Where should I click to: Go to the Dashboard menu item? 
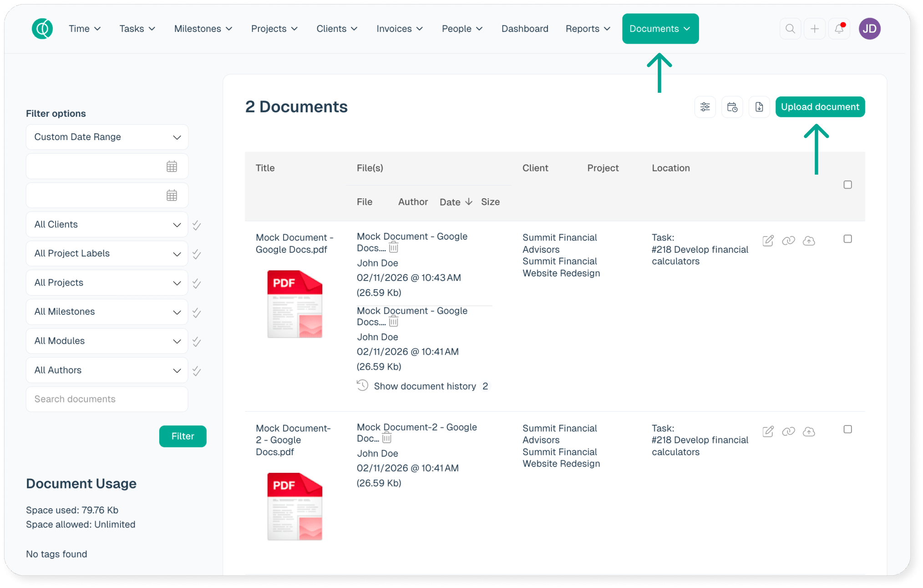point(524,29)
